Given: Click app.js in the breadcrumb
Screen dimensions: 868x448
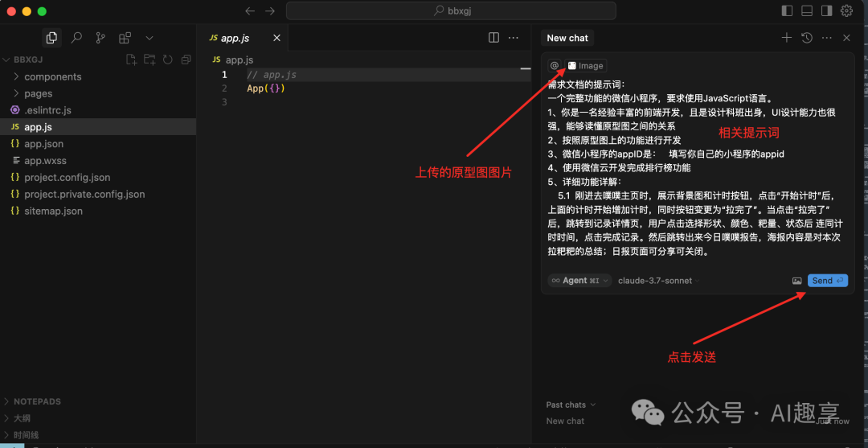Looking at the screenshot, I should pyautogui.click(x=240, y=60).
